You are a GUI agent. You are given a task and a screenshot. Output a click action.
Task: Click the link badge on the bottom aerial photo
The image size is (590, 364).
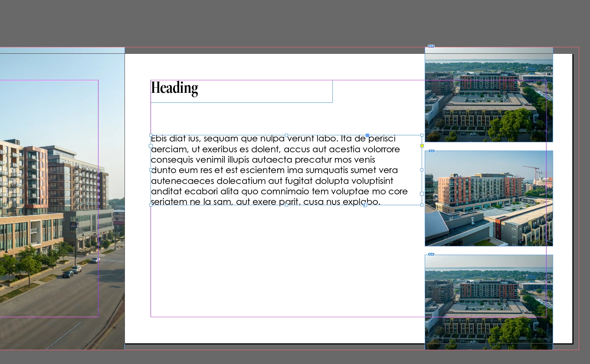[x=431, y=254]
